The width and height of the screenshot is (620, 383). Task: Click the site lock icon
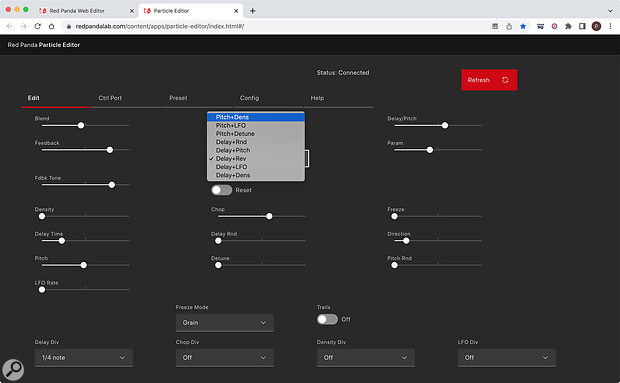[x=68, y=26]
